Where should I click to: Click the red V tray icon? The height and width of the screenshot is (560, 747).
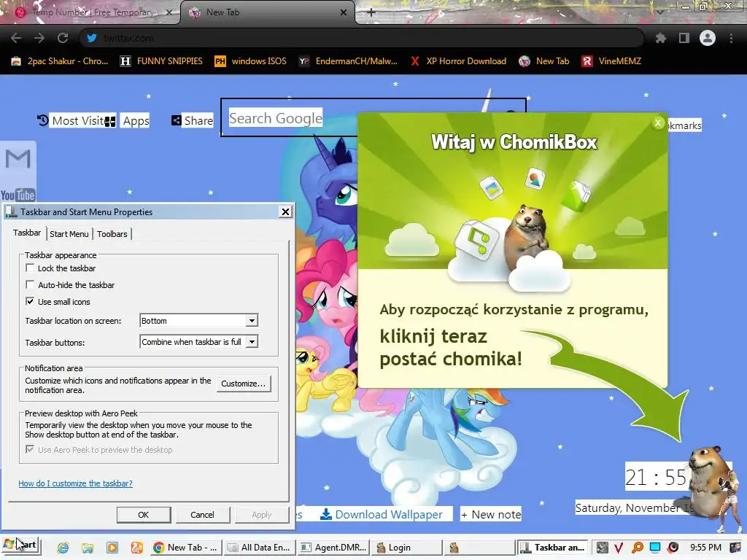tap(619, 548)
